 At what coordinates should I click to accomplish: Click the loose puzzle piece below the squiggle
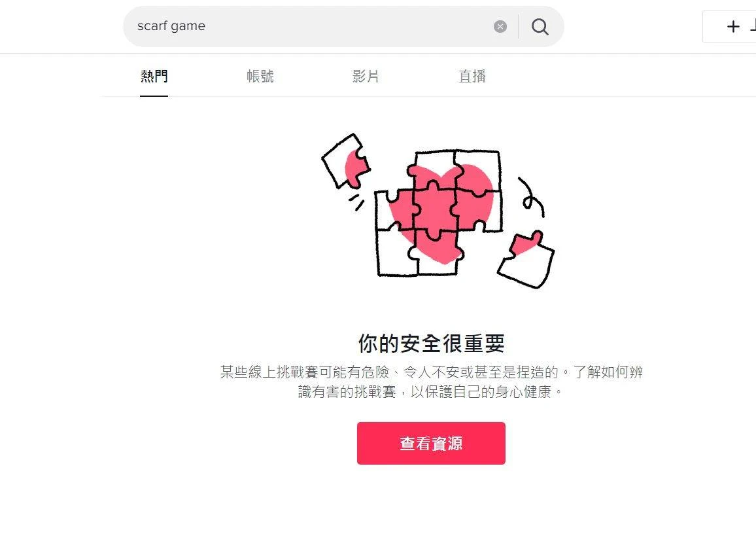[x=526, y=260]
